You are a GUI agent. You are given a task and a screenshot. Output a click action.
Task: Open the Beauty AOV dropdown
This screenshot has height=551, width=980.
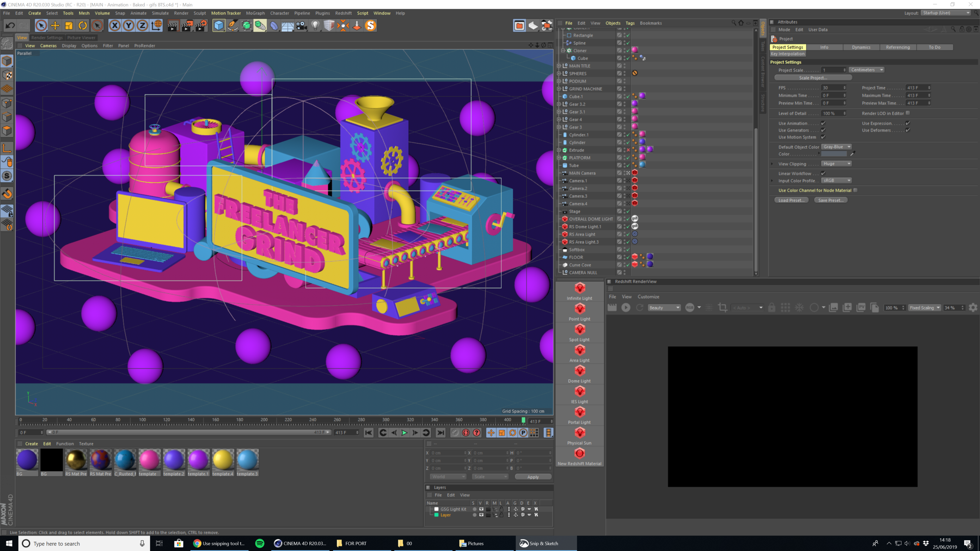tap(664, 308)
